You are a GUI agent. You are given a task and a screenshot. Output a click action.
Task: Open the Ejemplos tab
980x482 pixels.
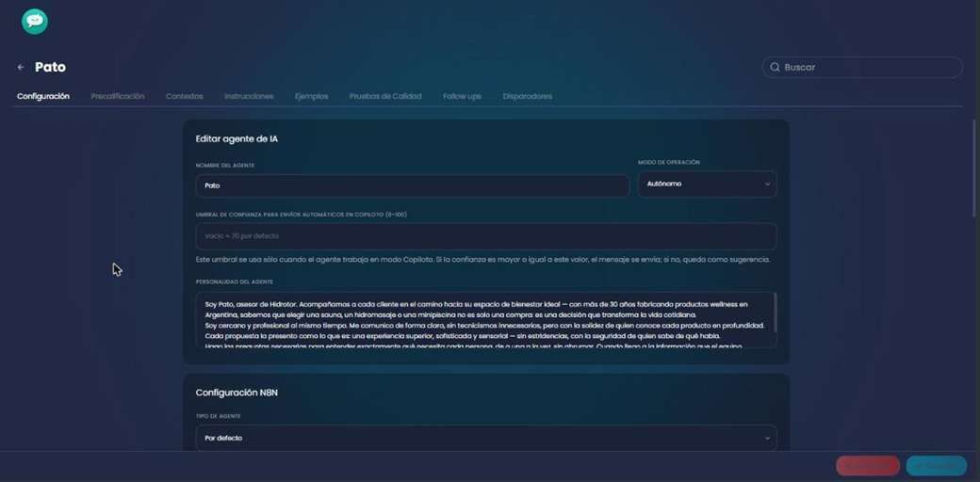(311, 96)
